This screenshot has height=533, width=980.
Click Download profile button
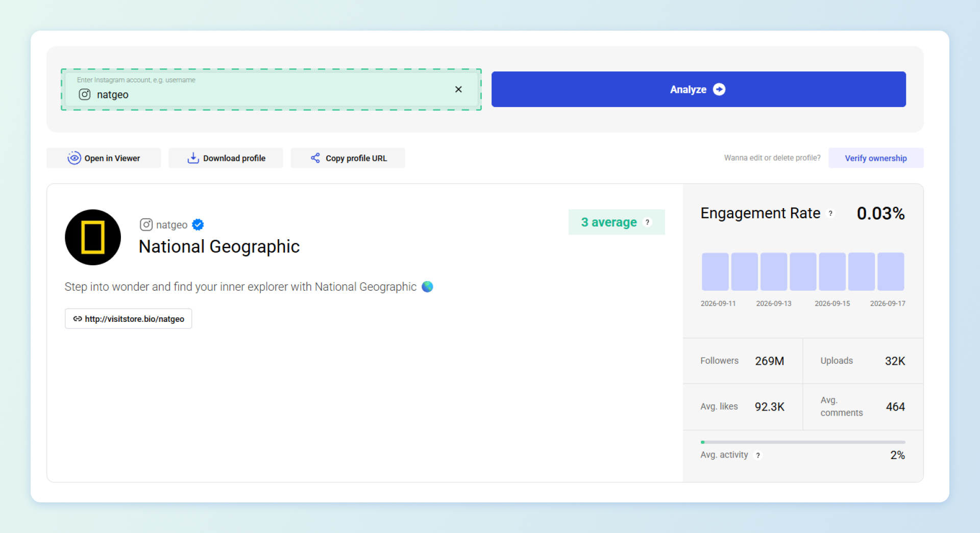tap(226, 158)
